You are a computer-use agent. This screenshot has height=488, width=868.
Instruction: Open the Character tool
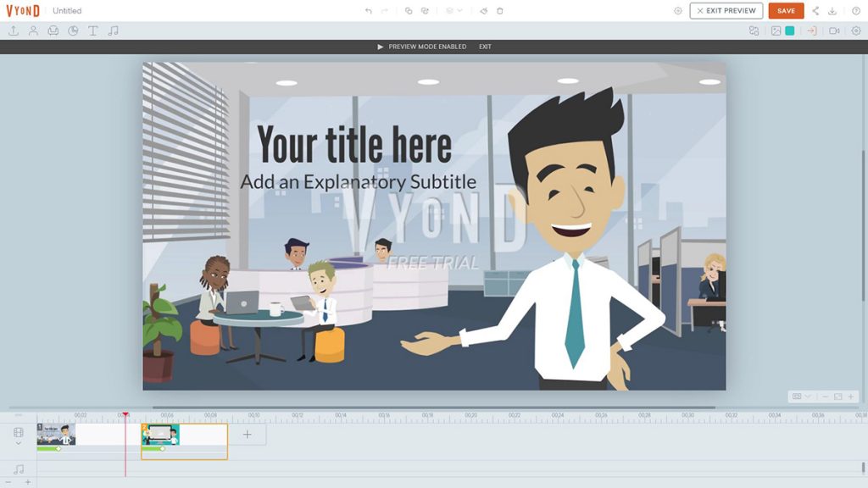point(34,30)
